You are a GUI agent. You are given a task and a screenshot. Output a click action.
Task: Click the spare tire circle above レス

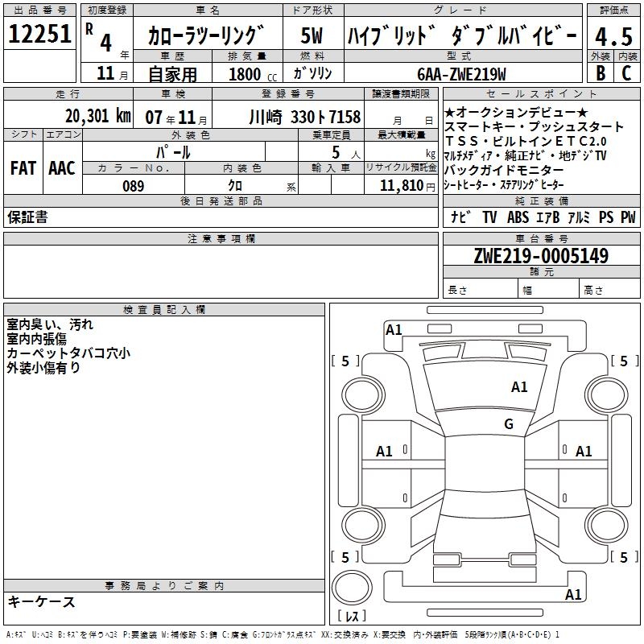352,588
